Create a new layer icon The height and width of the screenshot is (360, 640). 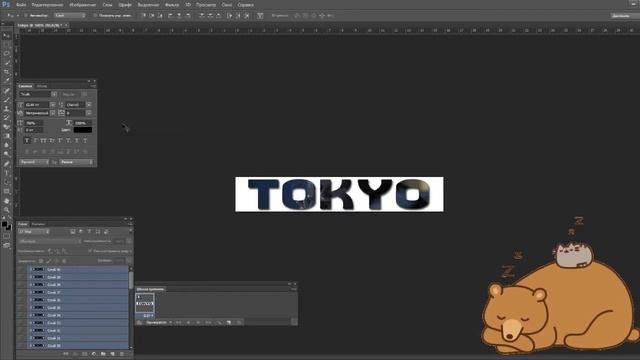(113, 354)
